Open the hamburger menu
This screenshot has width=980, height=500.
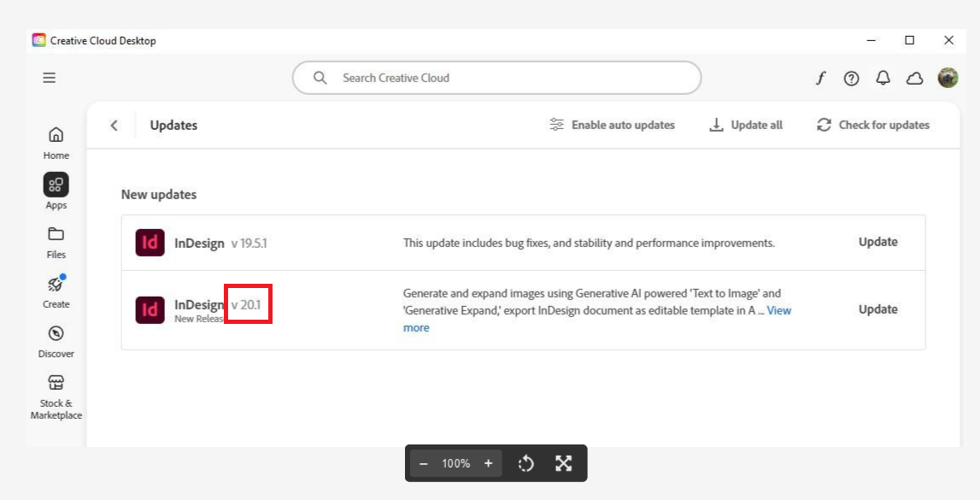pyautogui.click(x=50, y=78)
